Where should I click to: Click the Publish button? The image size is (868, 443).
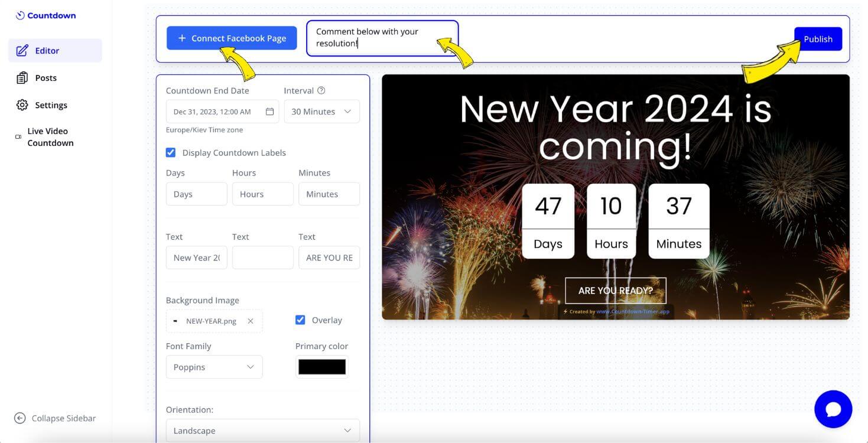(x=818, y=38)
